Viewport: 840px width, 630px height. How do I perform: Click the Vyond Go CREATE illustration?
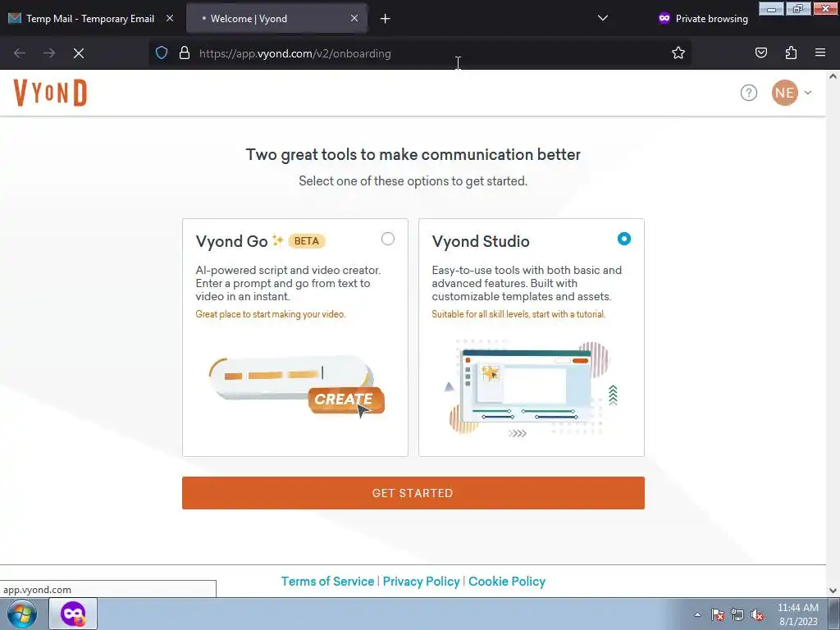(296, 386)
